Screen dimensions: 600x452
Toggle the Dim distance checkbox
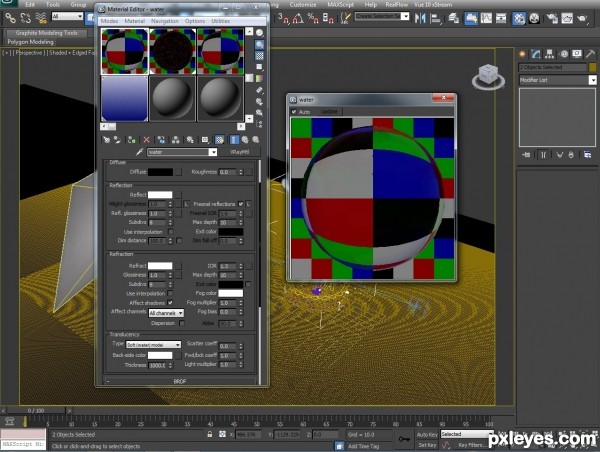179,240
